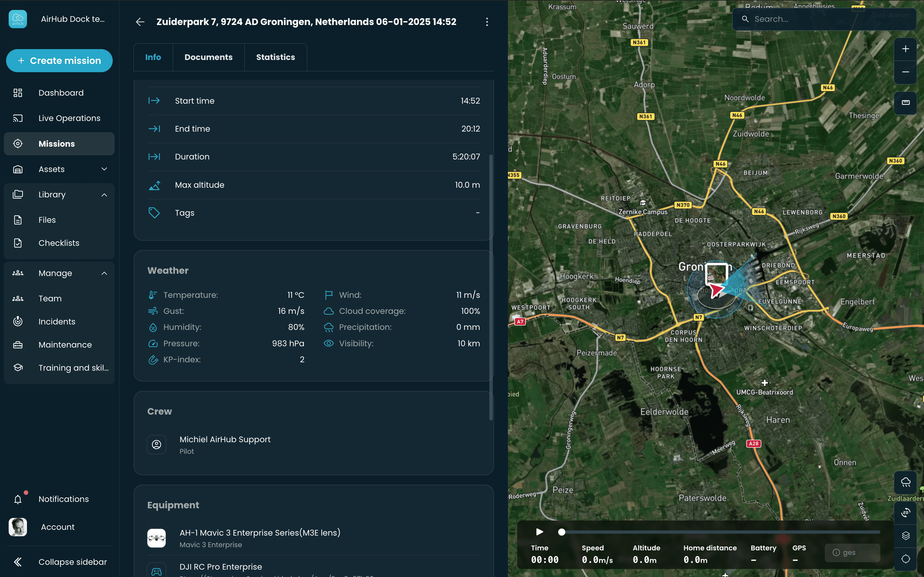Open Files under Library
The width and height of the screenshot is (924, 577).
pyautogui.click(x=59, y=220)
